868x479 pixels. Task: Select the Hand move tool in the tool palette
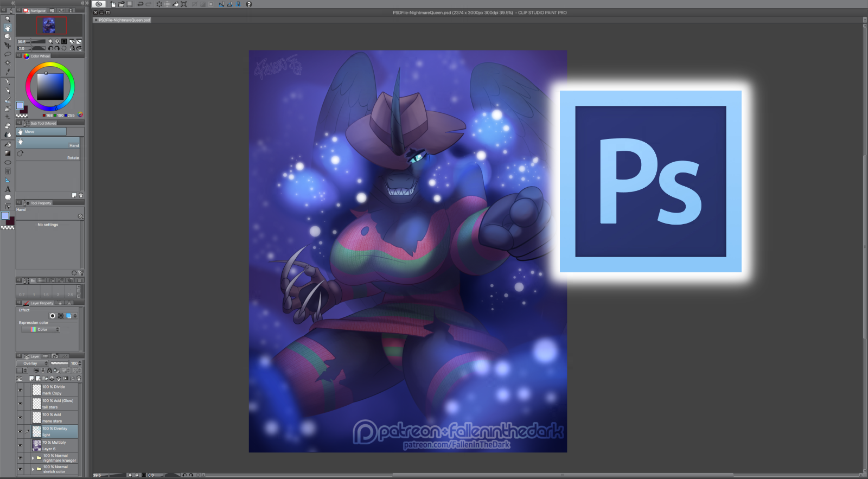coord(8,28)
